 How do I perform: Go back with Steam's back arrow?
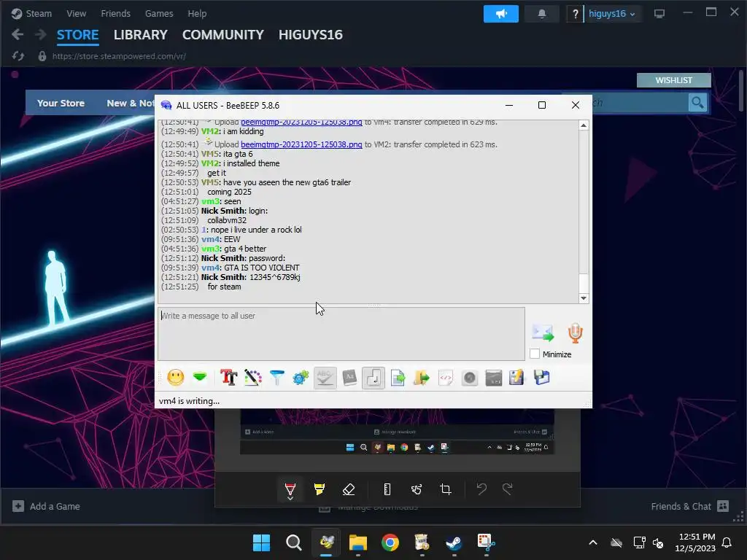point(18,35)
